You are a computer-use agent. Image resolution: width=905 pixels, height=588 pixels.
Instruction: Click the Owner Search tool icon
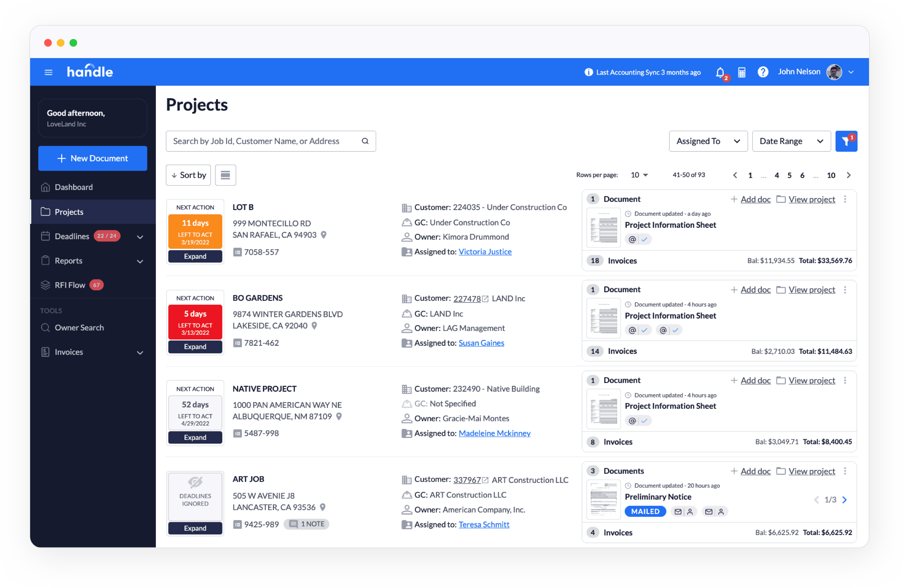[x=46, y=327]
